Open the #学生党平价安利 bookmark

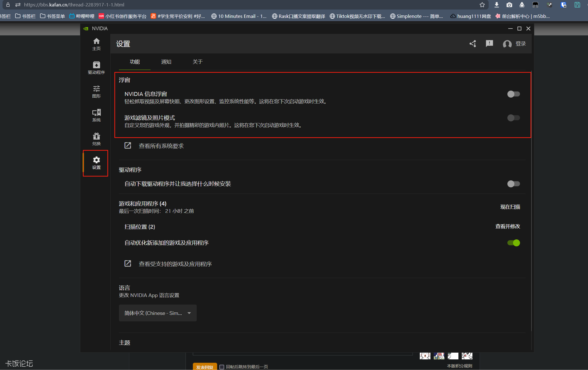click(x=178, y=16)
